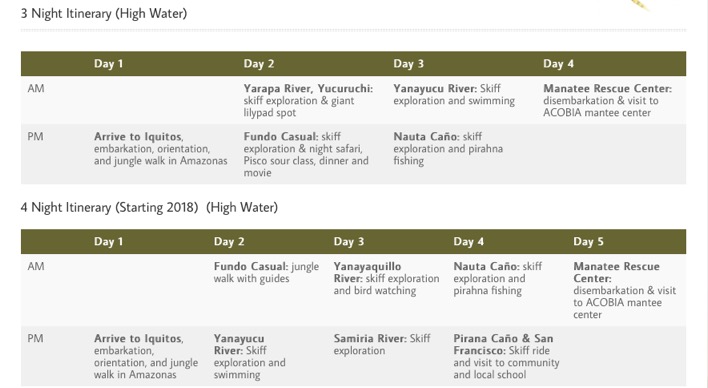Click Manatee Rescue Center in 3 Night table
The image size is (708, 388).
[x=607, y=100]
